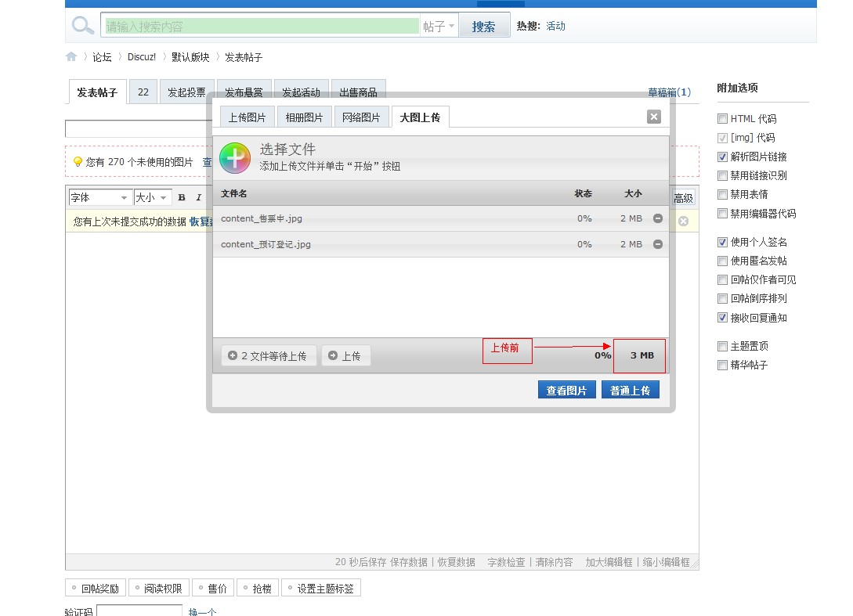
Task: Open the 发起活动 tab
Action: (301, 92)
